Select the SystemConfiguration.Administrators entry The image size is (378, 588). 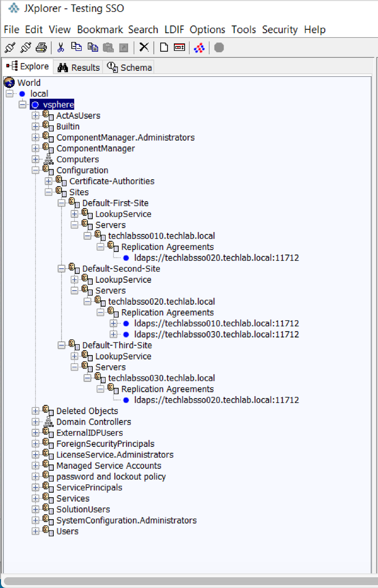tap(126, 520)
